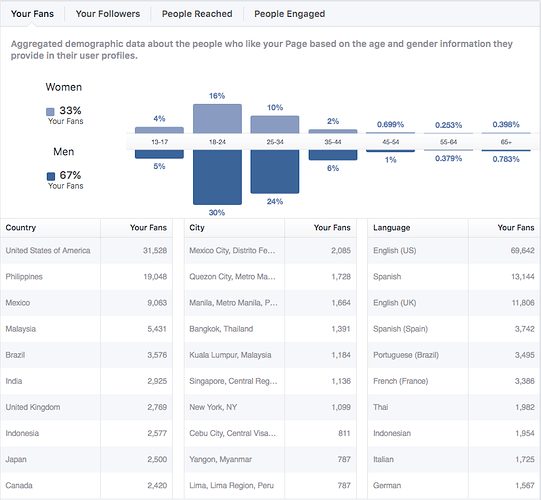Viewport: 541px width, 500px height.
Task: Click the Your Fans tab
Action: (32, 14)
